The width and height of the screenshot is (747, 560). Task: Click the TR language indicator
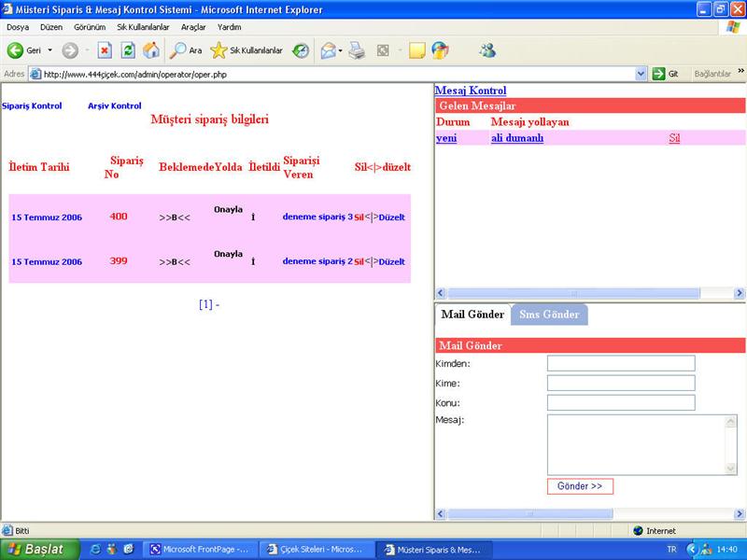pos(671,549)
